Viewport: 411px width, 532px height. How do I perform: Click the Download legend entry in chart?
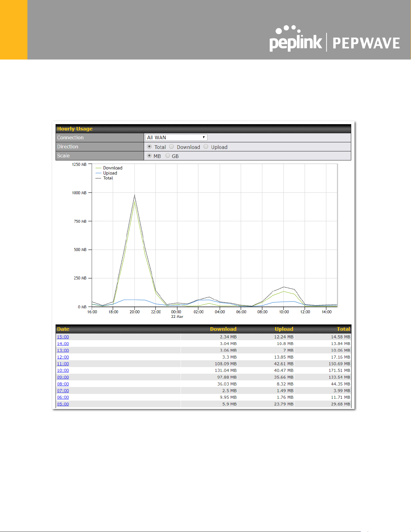tap(109, 168)
